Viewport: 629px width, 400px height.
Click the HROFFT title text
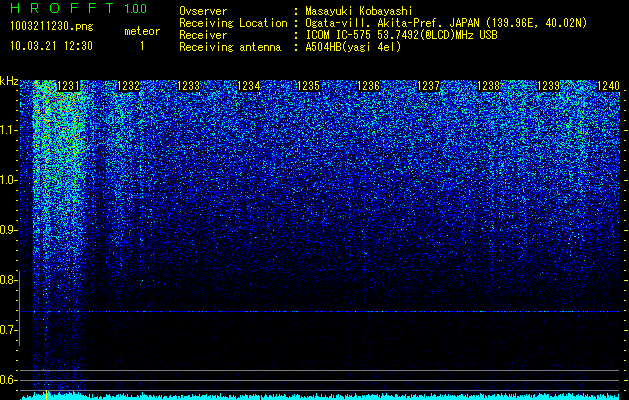pos(64,8)
